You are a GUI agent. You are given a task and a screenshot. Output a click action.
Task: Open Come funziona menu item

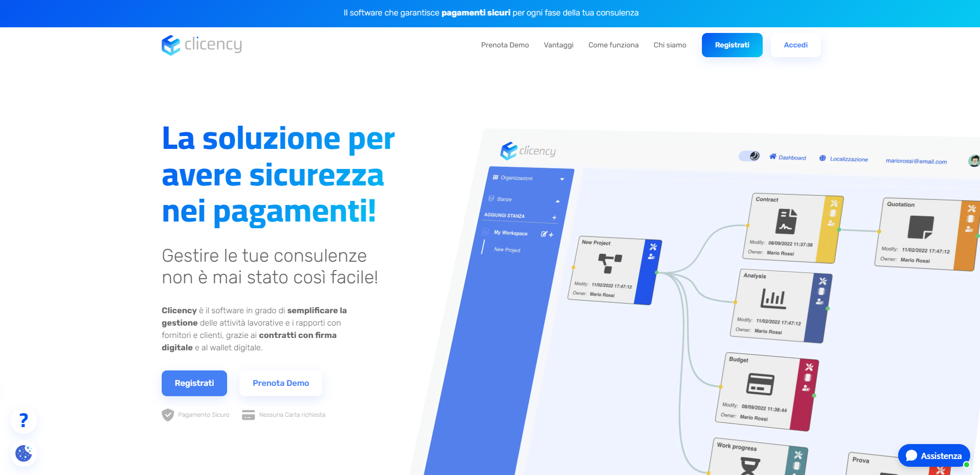pyautogui.click(x=613, y=45)
